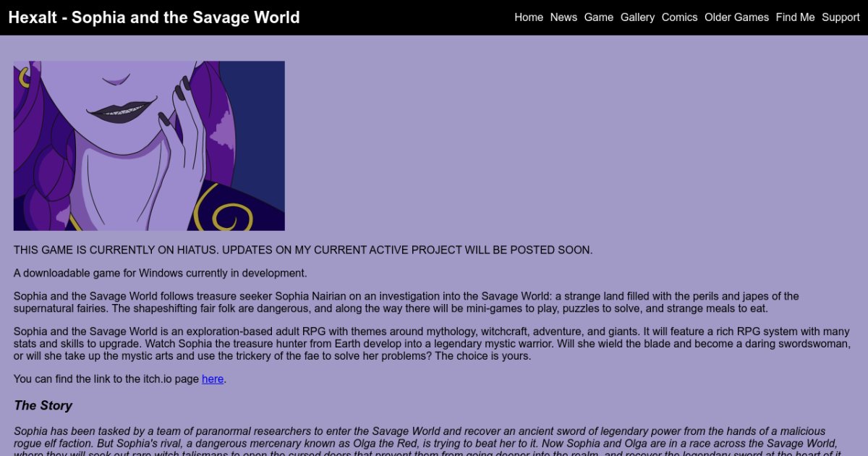Open the Gallery page
Screen dimensions: 868x456
pos(637,17)
